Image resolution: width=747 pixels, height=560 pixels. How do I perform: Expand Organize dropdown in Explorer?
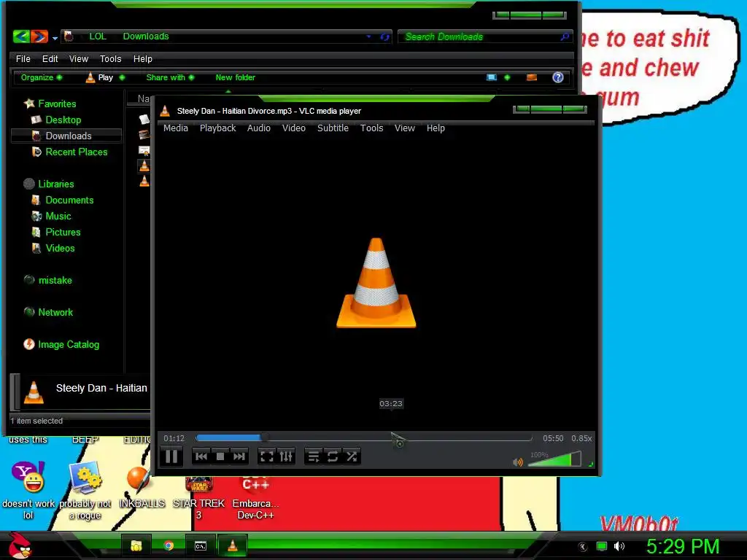click(41, 77)
